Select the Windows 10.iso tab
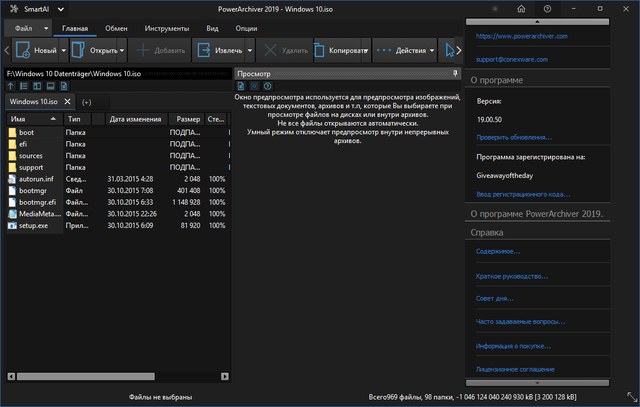640x407 pixels. point(33,102)
